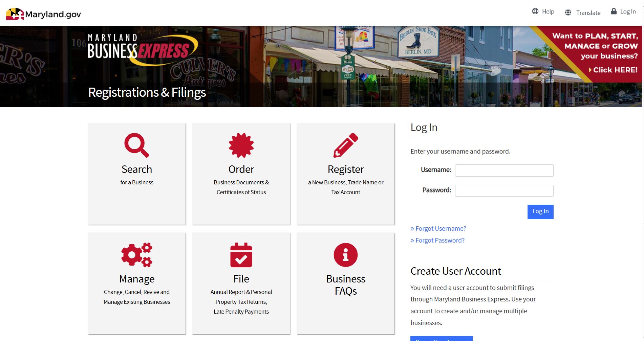
Task: Click the gears Manage icon
Action: (136, 255)
